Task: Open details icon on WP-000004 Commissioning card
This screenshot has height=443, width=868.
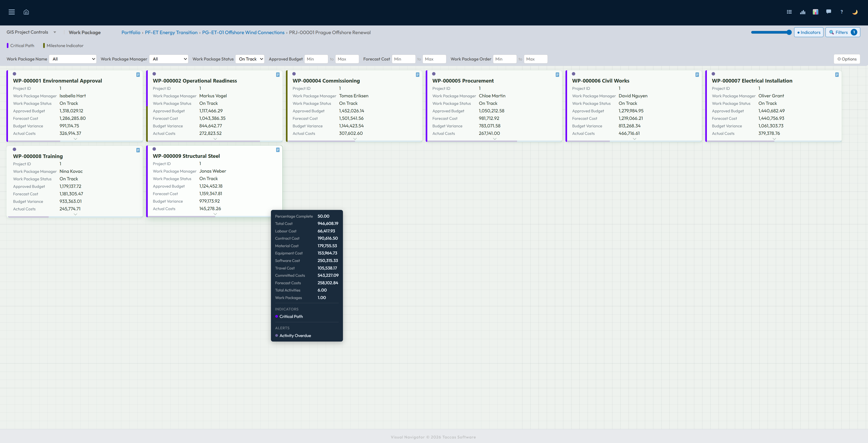Action: (x=418, y=75)
